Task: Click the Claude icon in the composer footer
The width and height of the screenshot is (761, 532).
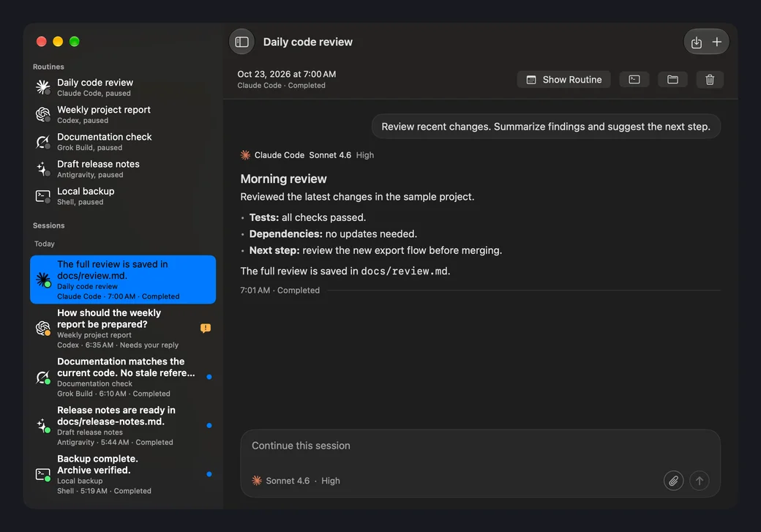Action: point(257,481)
